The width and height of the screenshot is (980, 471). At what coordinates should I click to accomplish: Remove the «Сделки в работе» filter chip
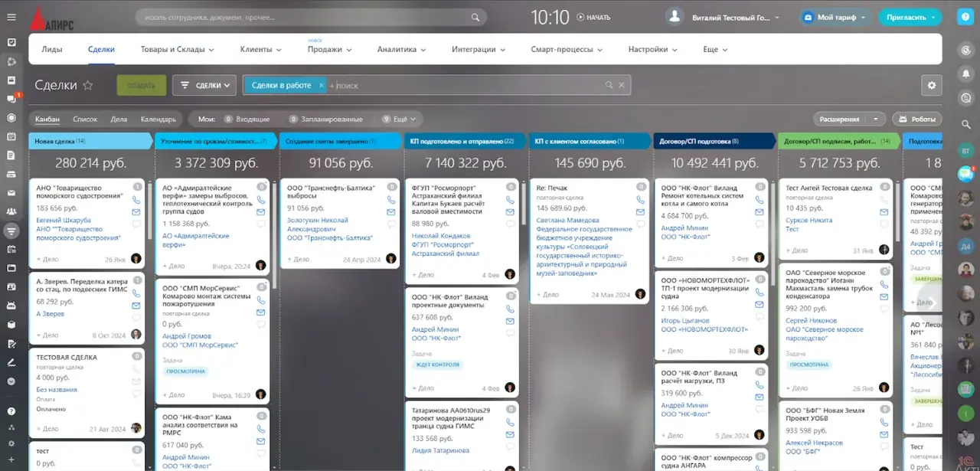coord(322,86)
